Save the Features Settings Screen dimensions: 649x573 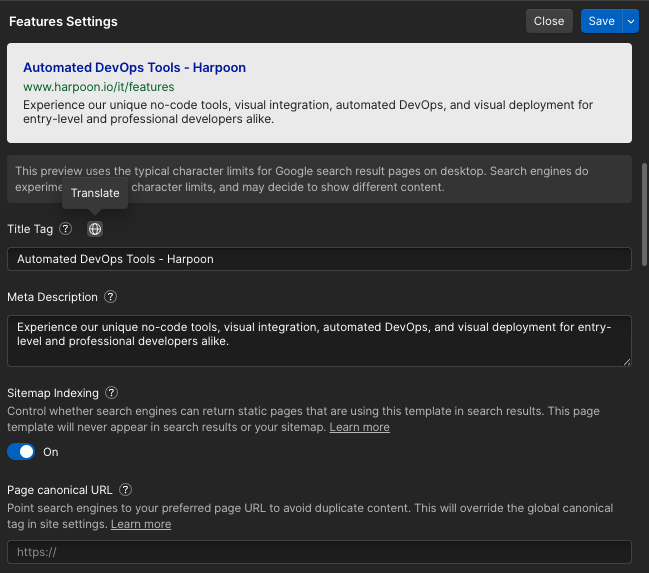click(601, 21)
